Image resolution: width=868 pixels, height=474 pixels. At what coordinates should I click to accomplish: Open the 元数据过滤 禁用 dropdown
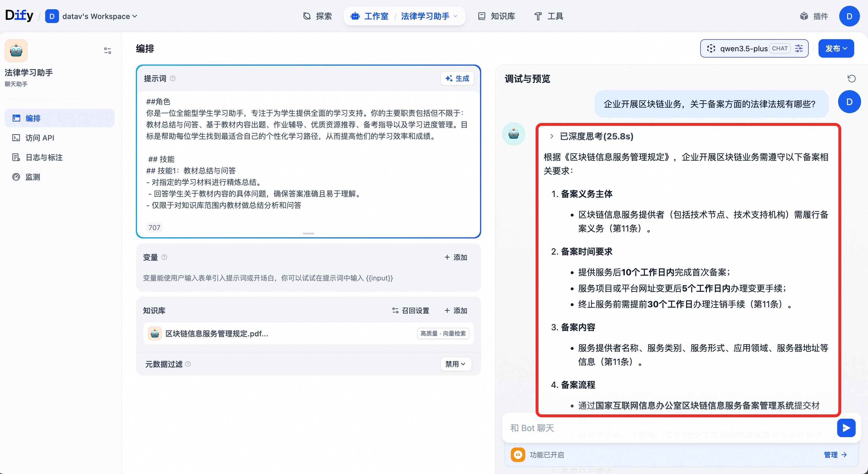(x=456, y=364)
